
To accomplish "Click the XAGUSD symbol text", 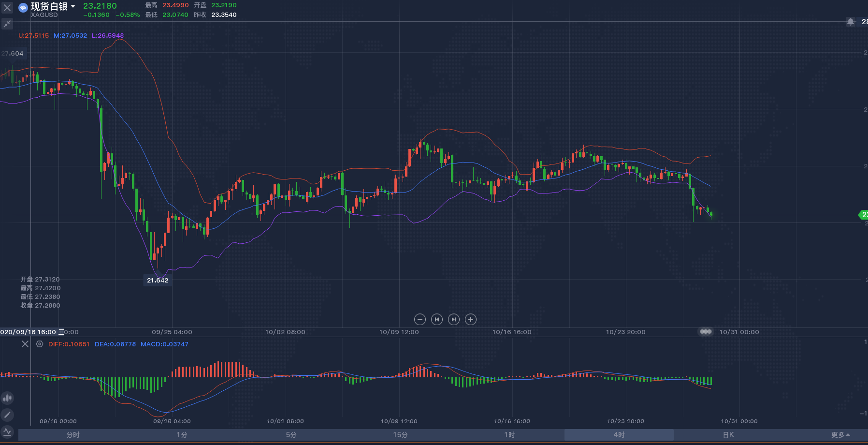I will click(x=44, y=15).
